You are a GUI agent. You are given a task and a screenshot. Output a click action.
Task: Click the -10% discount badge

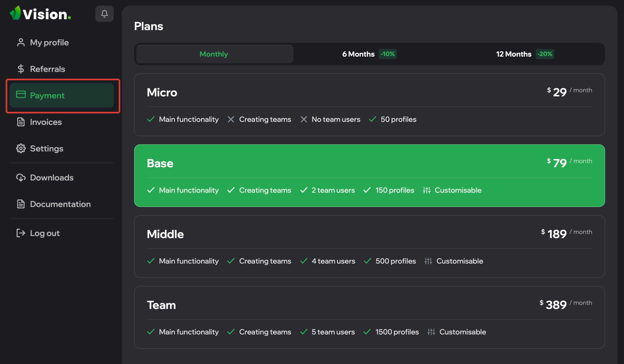[x=388, y=54]
